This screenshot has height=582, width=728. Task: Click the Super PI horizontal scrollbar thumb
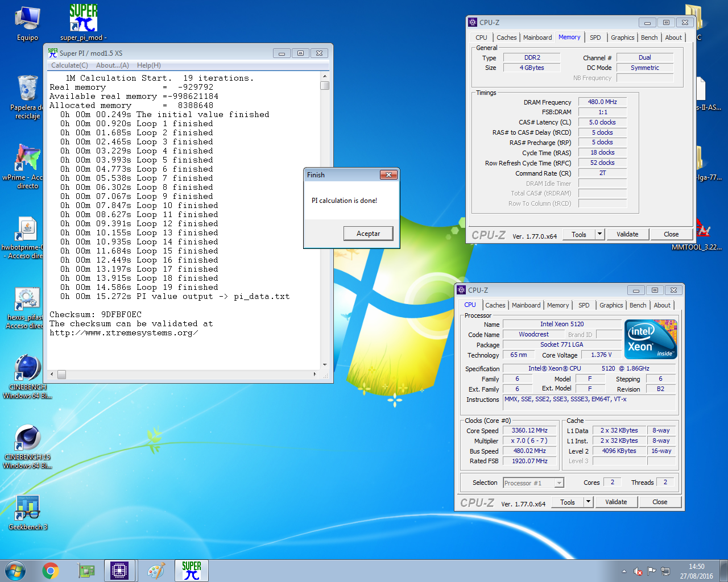61,374
